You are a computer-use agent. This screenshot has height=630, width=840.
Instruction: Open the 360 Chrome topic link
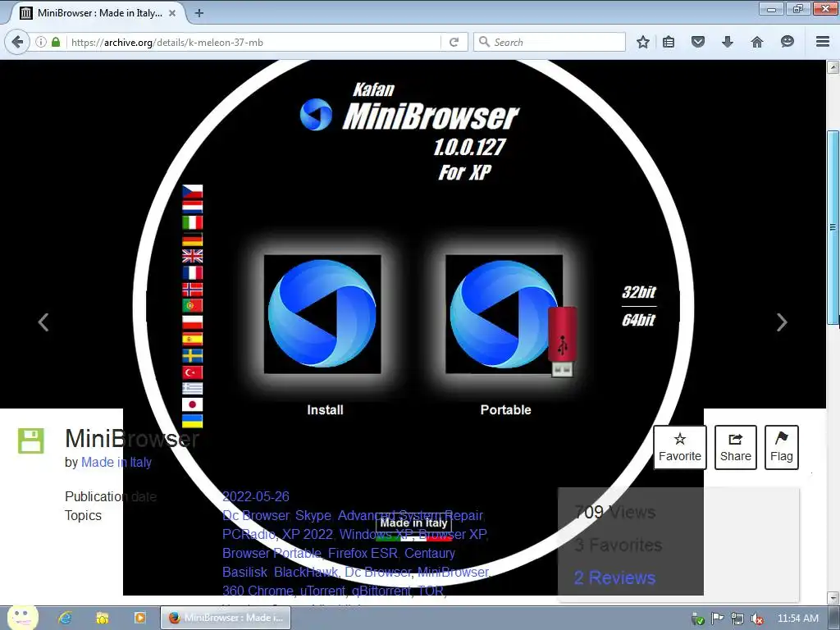pos(258,591)
